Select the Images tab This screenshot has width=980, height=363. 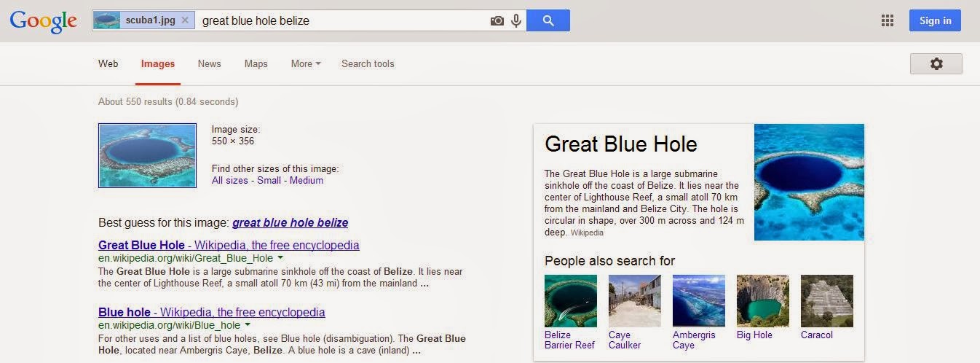158,63
